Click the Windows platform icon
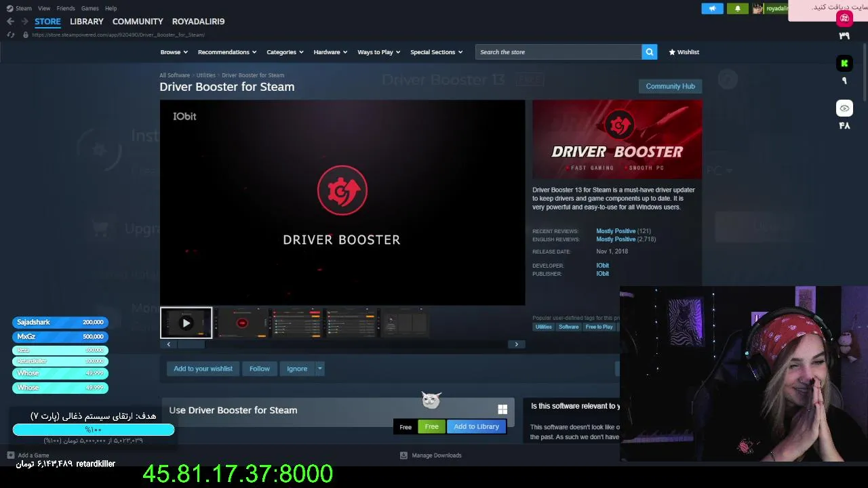This screenshot has height=488, width=868. point(502,409)
